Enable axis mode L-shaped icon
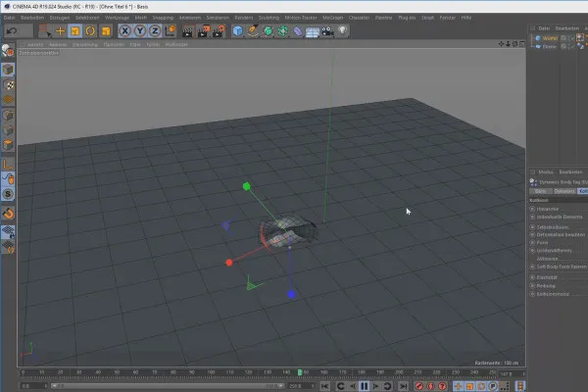588x392 pixels. 8,164
